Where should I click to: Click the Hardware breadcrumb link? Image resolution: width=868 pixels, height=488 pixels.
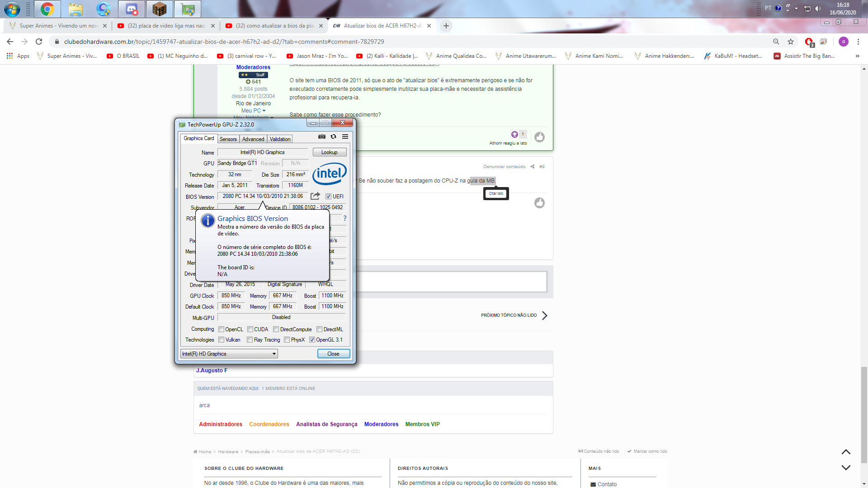pos(228,452)
